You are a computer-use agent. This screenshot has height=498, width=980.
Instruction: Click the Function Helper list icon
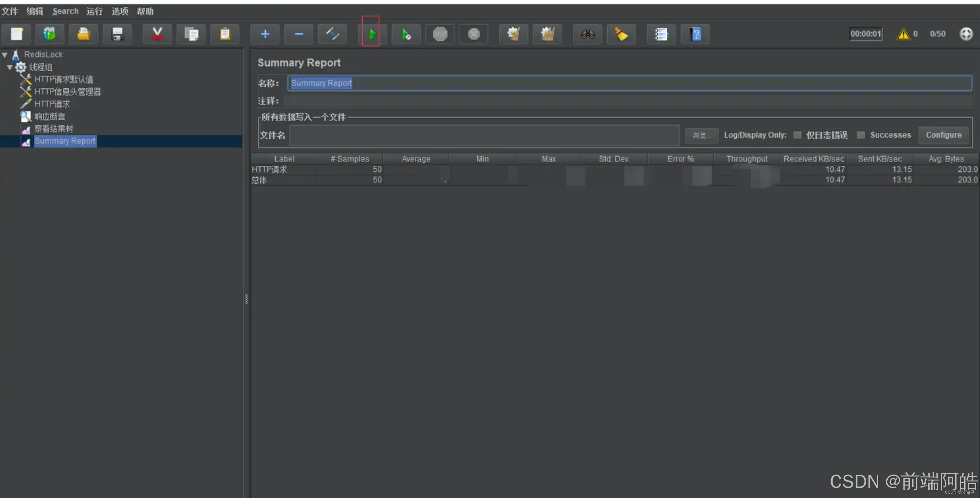pyautogui.click(x=661, y=35)
